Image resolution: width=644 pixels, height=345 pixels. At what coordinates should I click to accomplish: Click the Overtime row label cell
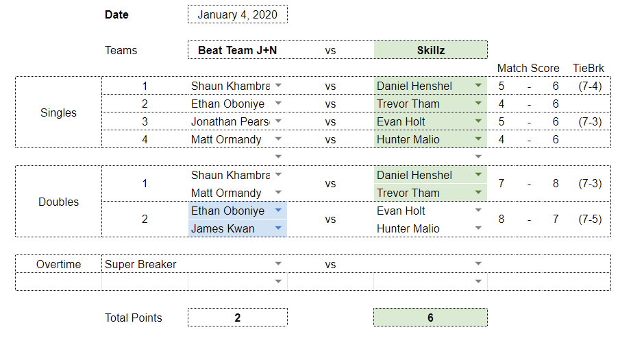pos(58,264)
